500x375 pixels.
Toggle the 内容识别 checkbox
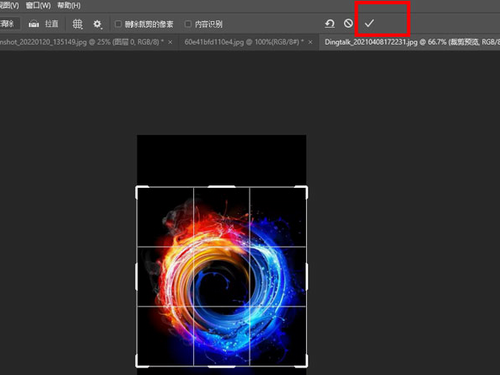click(188, 24)
